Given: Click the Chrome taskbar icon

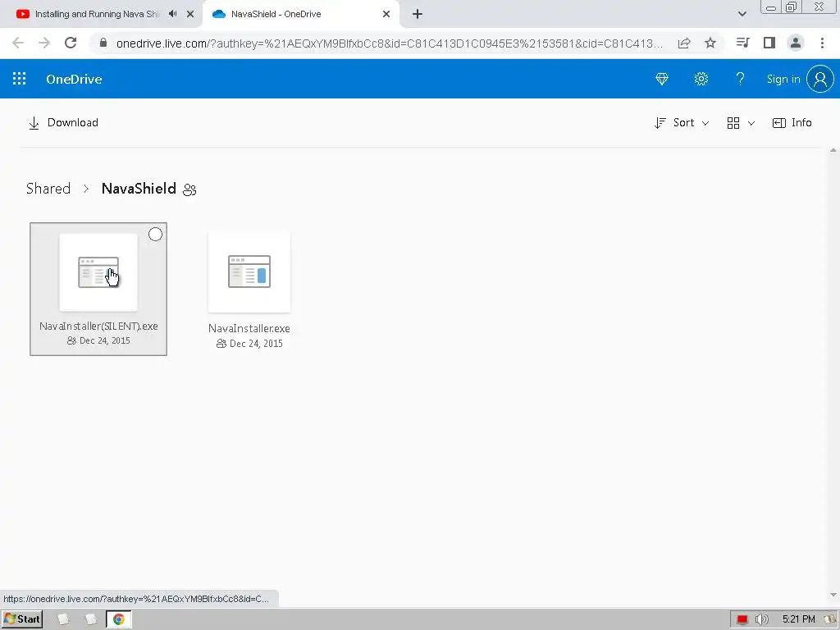Looking at the screenshot, I should click(x=118, y=619).
